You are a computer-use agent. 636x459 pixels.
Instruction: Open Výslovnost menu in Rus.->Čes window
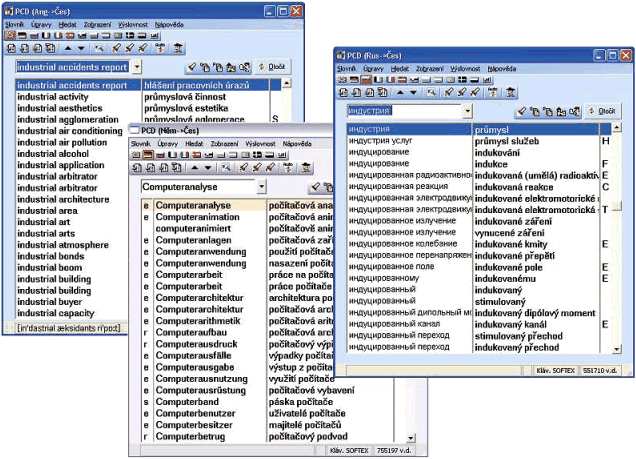465,69
